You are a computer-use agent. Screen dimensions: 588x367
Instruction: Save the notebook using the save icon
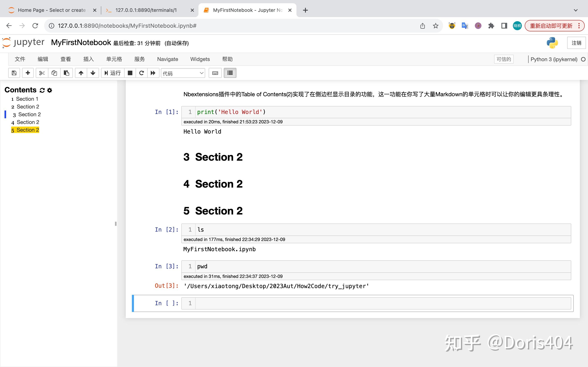tap(14, 73)
